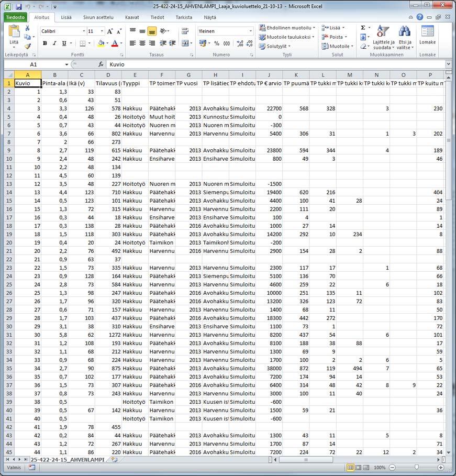Toggle Bold formatting
456x476 pixels.
pos(45,43)
